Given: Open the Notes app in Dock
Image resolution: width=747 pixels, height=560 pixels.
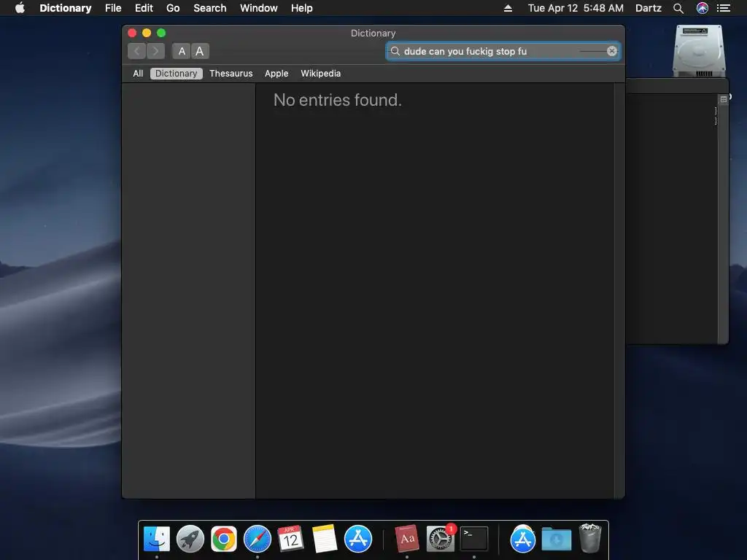Looking at the screenshot, I should (325, 539).
